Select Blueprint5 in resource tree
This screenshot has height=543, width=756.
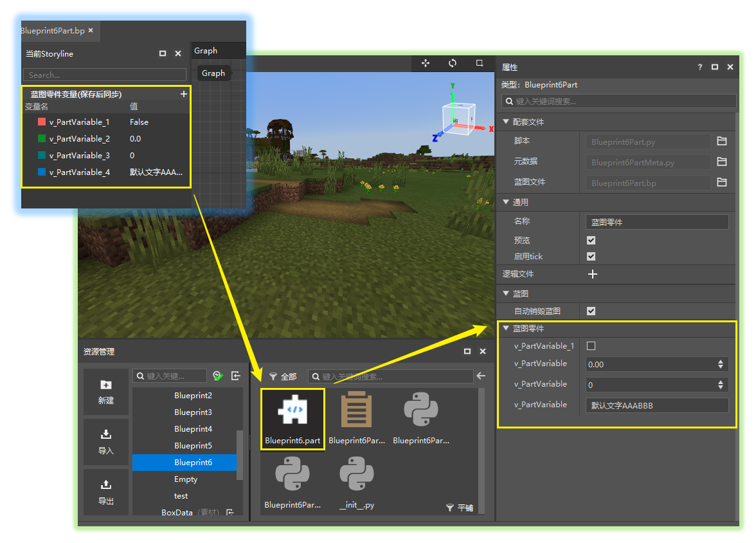tap(193, 445)
